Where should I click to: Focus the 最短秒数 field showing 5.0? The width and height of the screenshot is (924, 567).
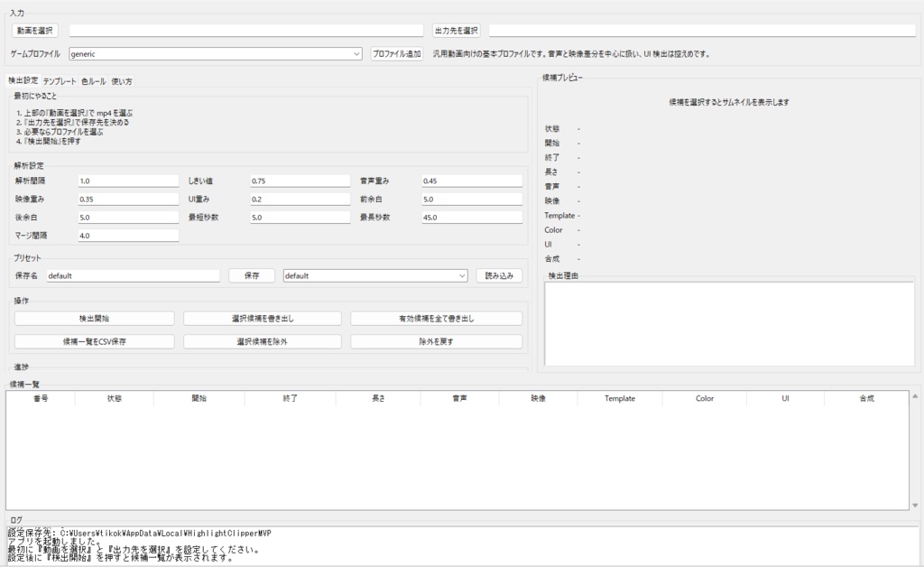300,218
